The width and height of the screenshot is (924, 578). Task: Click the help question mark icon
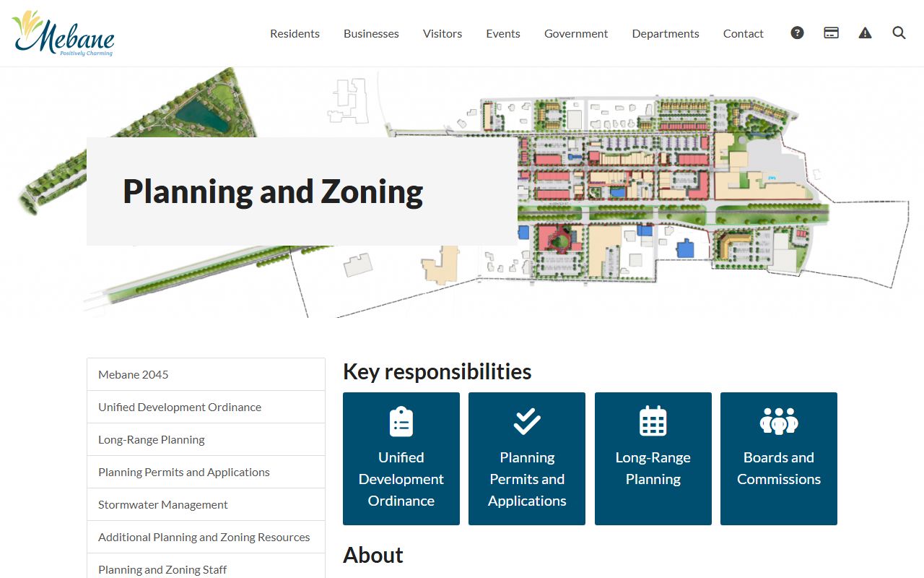pyautogui.click(x=797, y=33)
